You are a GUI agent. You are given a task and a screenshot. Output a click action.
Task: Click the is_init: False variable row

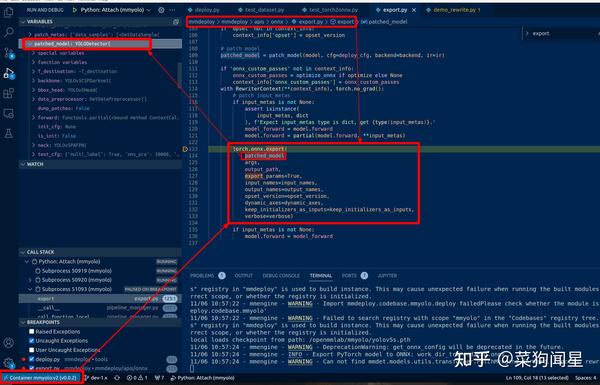[100, 136]
